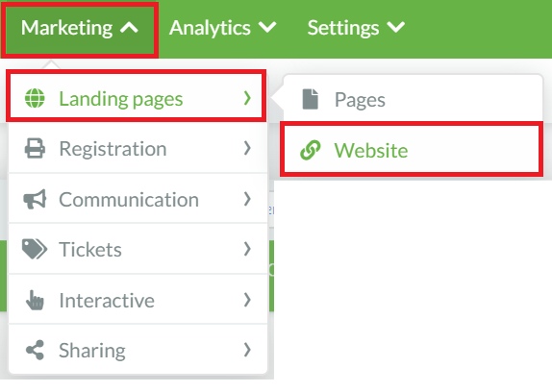The image size is (552, 392).
Task: Click the pointing hand Interactive icon
Action: [x=35, y=300]
